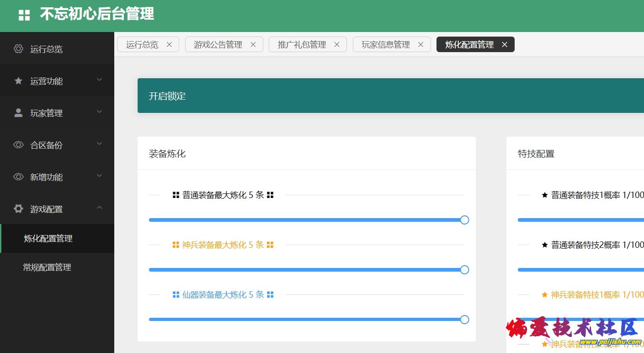Click the person icon beside 玩家管理
Image resolution: width=644 pixels, height=353 pixels.
coord(18,113)
